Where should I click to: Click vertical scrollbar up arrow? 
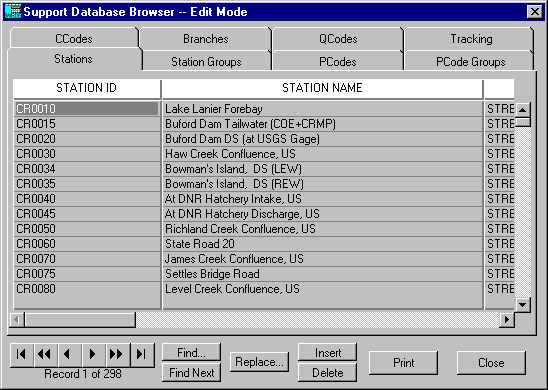click(522, 110)
